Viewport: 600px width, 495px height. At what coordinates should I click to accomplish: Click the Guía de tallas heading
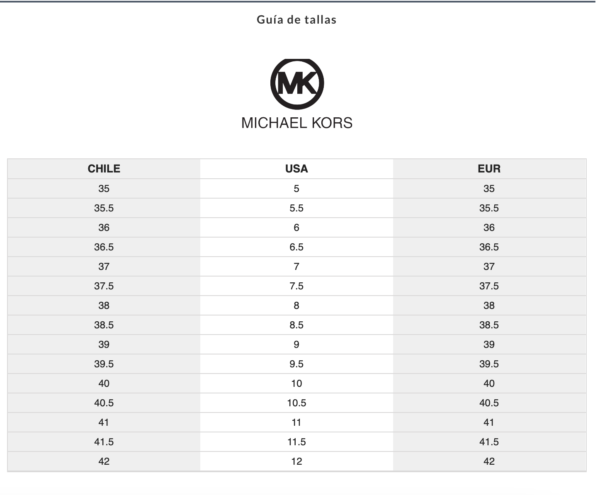[297, 20]
